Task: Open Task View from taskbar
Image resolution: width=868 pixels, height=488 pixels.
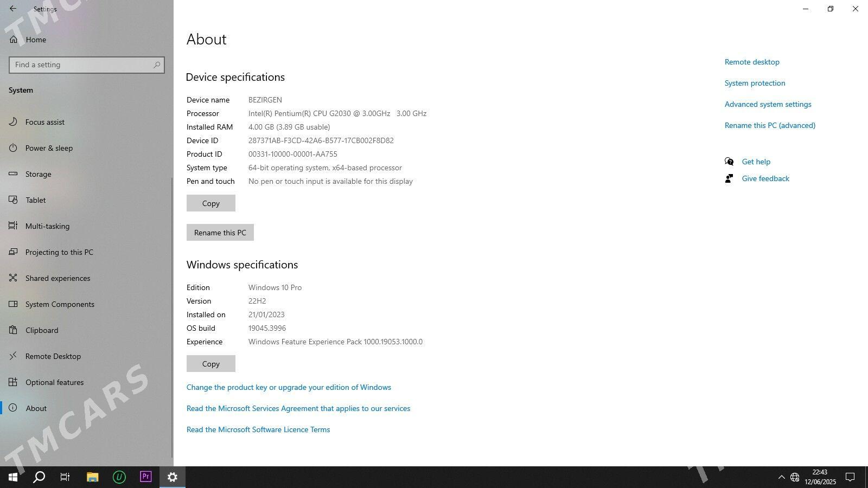Action: pyautogui.click(x=65, y=477)
